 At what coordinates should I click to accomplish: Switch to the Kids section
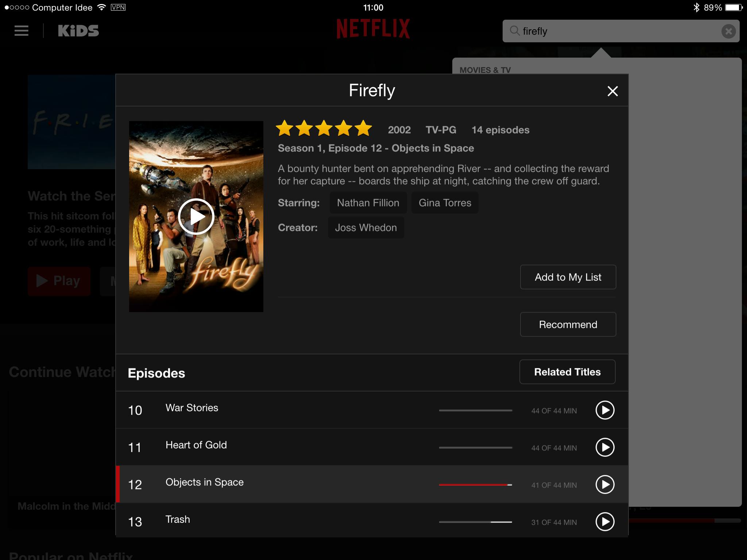click(78, 31)
